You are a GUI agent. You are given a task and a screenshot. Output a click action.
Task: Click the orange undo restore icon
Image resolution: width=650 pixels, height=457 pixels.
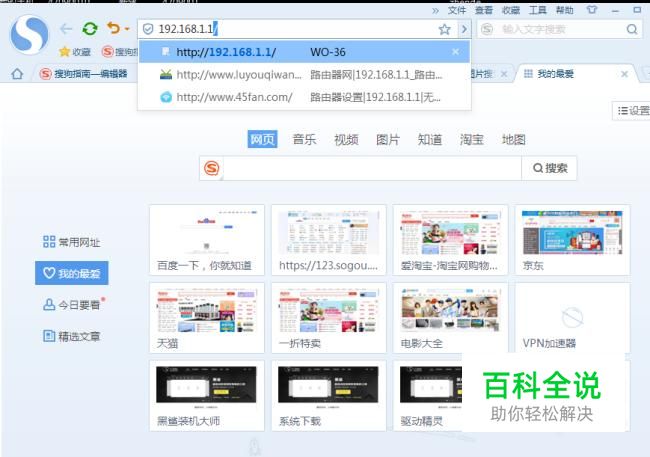[114, 28]
